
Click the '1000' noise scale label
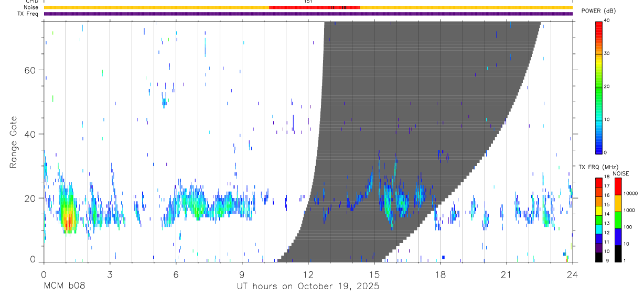(x=628, y=210)
